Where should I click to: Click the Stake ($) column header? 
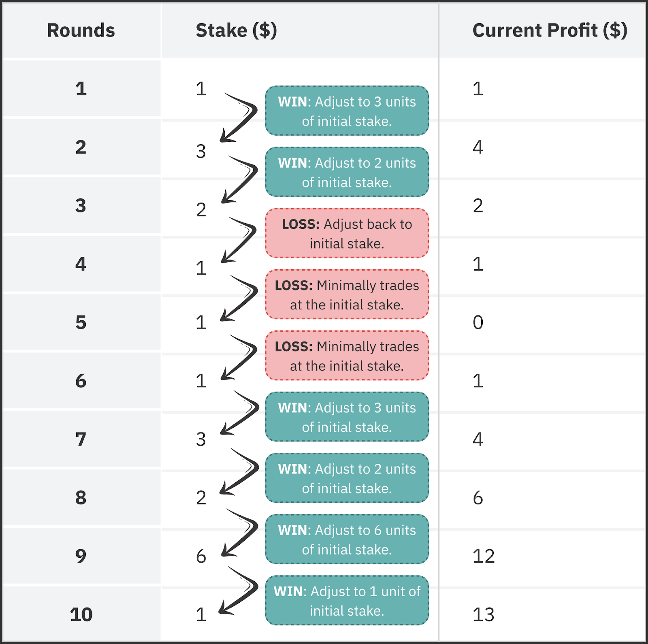237,30
